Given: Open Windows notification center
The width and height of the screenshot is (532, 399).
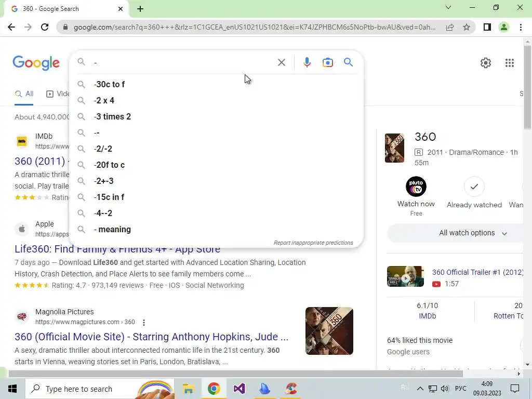Looking at the screenshot, I should coord(515,389).
